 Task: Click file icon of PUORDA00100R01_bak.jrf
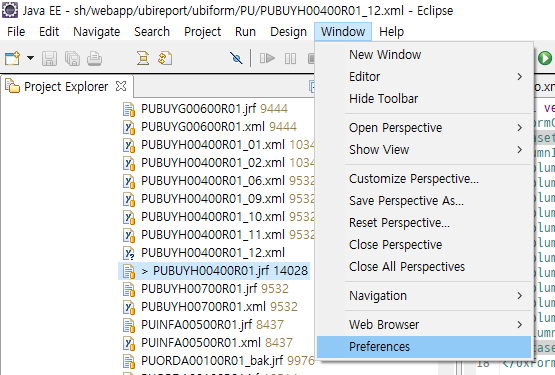[129, 362]
